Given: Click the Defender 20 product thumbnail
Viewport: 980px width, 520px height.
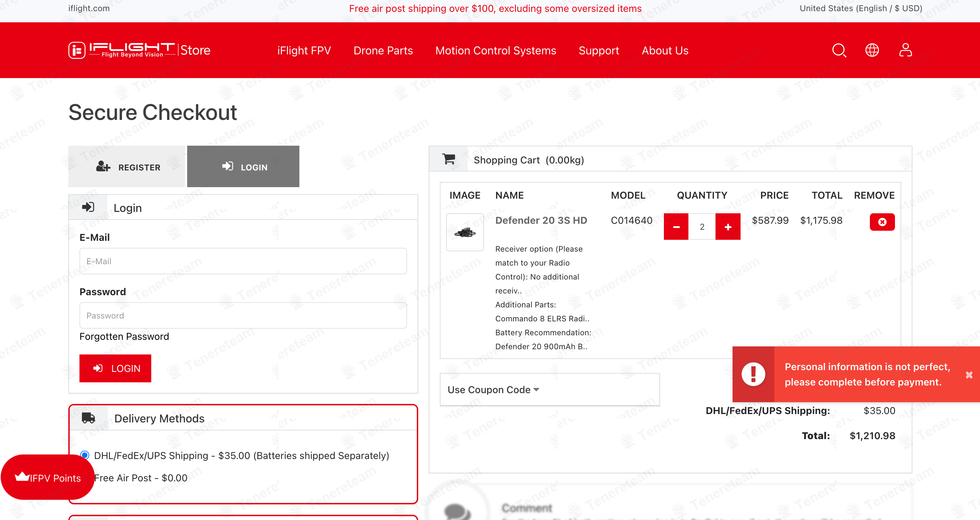Looking at the screenshot, I should click(x=465, y=232).
